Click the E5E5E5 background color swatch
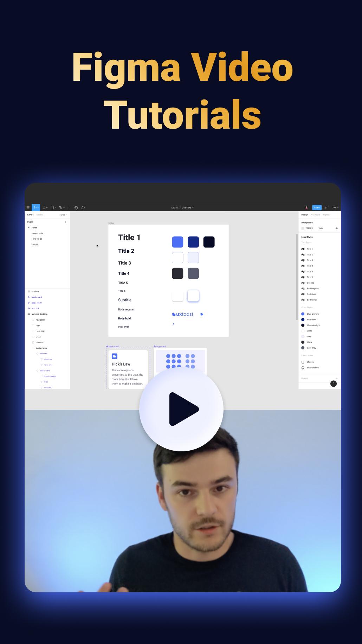The width and height of the screenshot is (362, 644). [x=303, y=228]
